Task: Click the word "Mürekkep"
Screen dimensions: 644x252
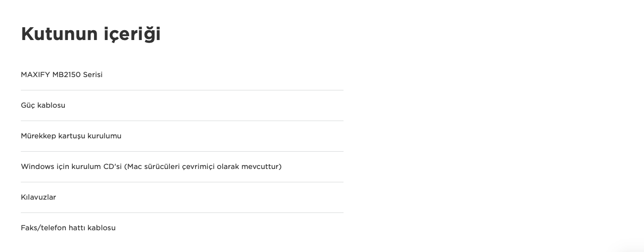Action: (39, 136)
